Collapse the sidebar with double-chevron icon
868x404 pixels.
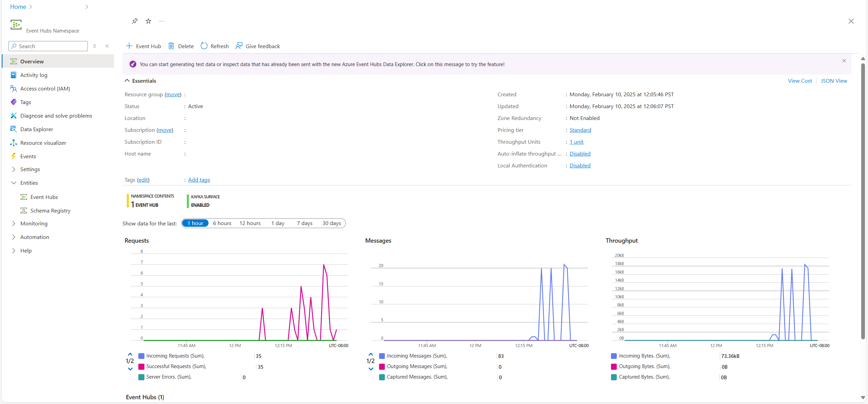click(x=107, y=46)
